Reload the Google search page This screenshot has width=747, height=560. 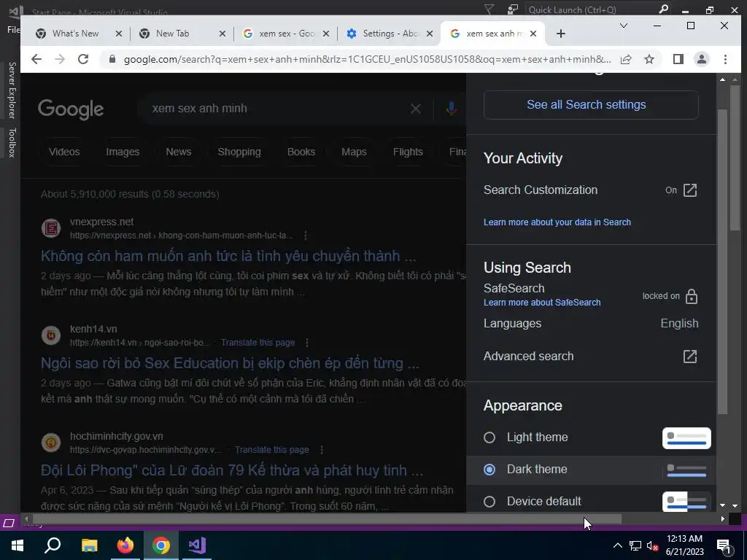[x=83, y=59]
